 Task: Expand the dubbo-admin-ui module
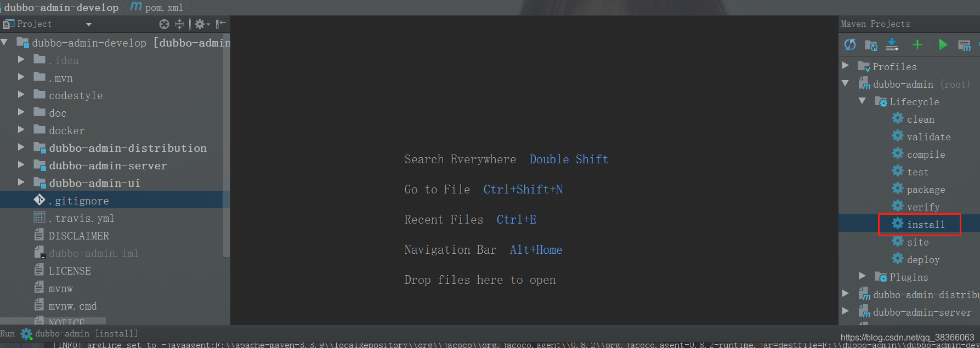pos(21,182)
